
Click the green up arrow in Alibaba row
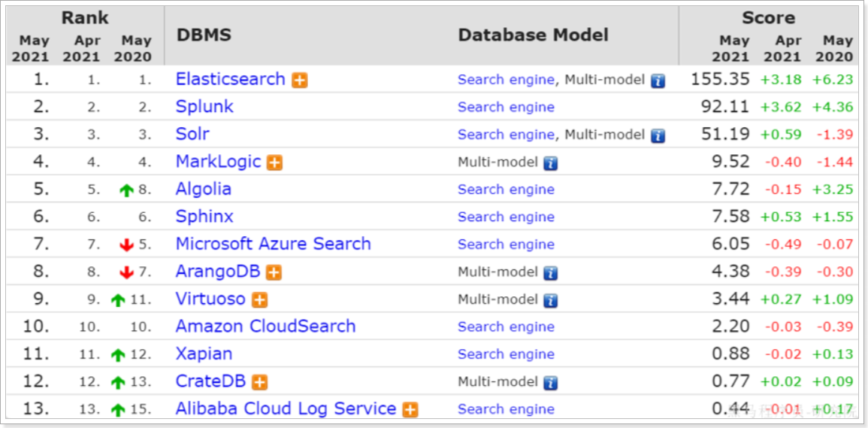118,410
